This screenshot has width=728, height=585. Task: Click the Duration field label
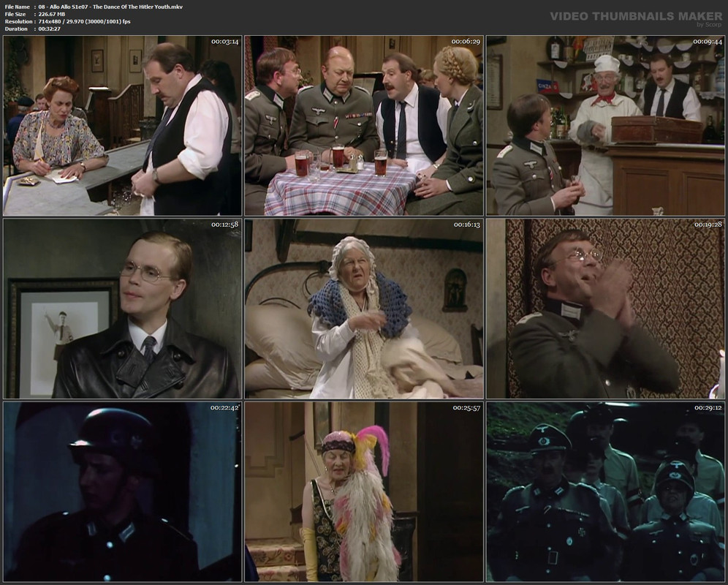click(16, 29)
